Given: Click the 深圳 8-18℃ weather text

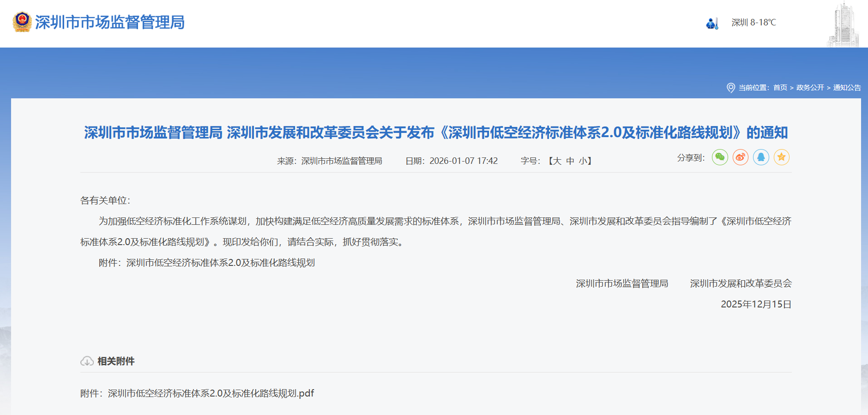Looking at the screenshot, I should 753,22.
